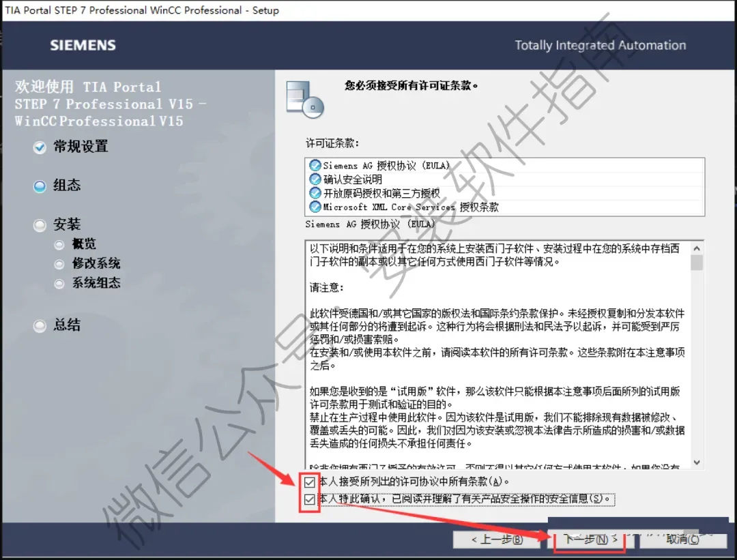Click the grey status bullet next to 系统组态
737x560 pixels.
pos(59,284)
